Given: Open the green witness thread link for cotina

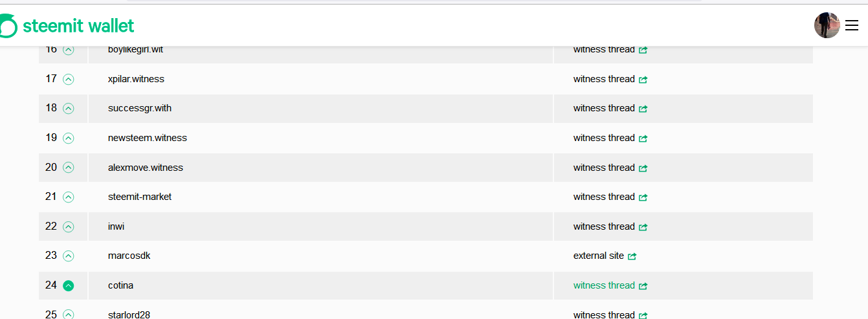Looking at the screenshot, I should (x=604, y=285).
